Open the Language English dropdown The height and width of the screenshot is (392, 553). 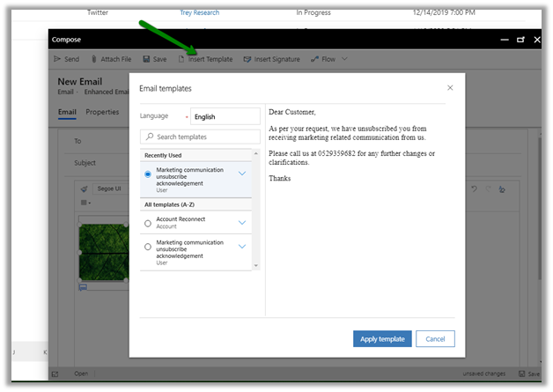pos(225,116)
